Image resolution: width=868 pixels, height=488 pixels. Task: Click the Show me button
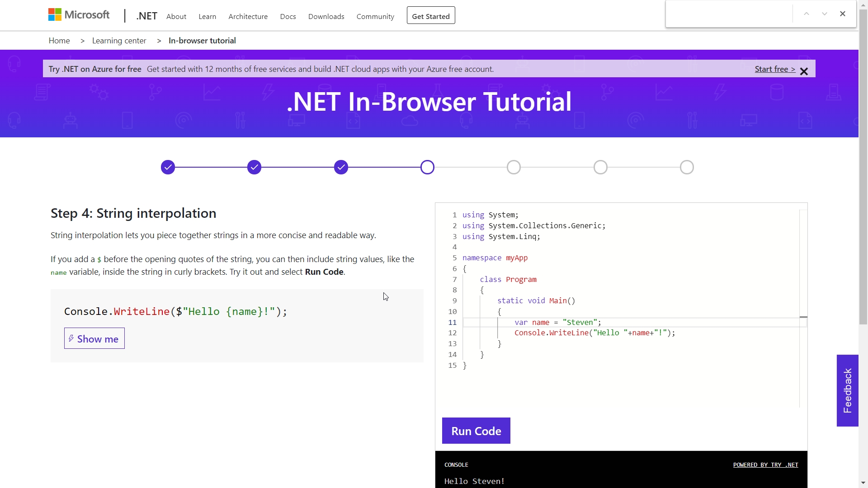point(94,338)
